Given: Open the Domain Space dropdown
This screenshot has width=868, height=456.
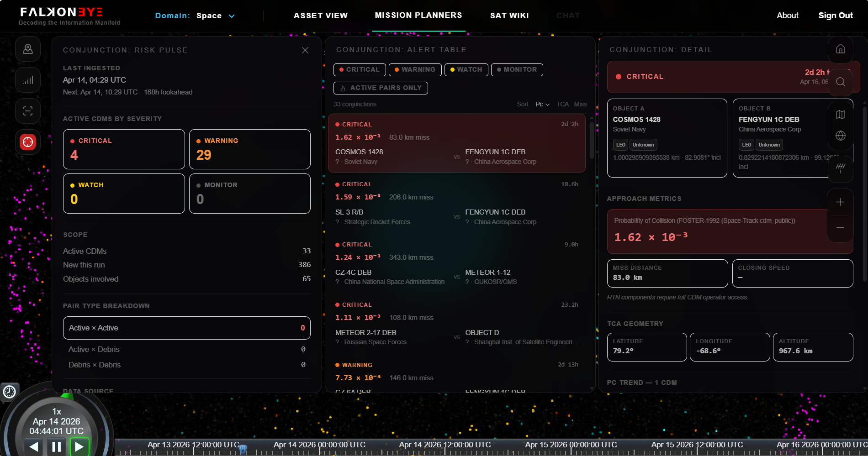Looking at the screenshot, I should click(x=196, y=16).
